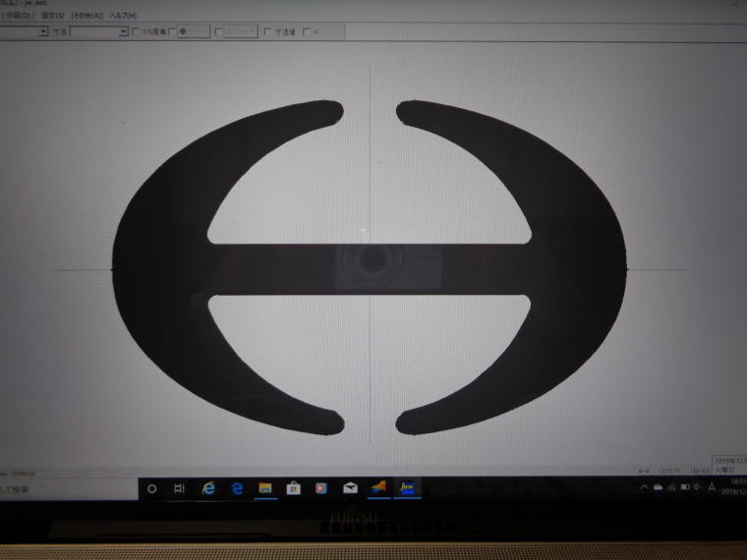Click the Cortana circle on taskbar
This screenshot has width=747, height=560.
152,488
